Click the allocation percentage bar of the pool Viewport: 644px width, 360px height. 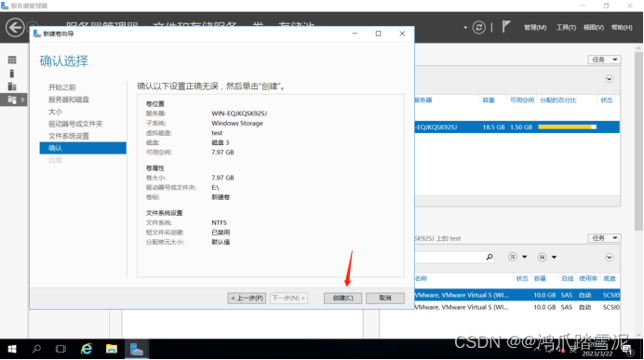(x=567, y=127)
